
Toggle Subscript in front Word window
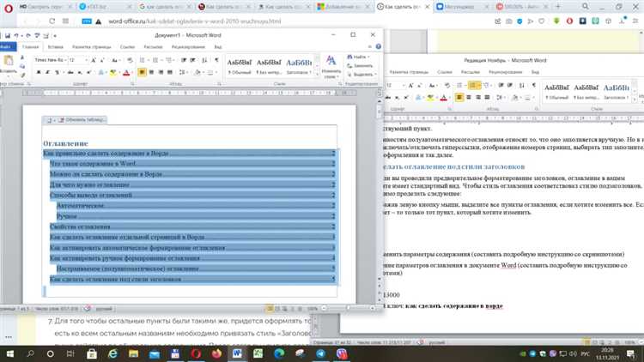[80, 73]
